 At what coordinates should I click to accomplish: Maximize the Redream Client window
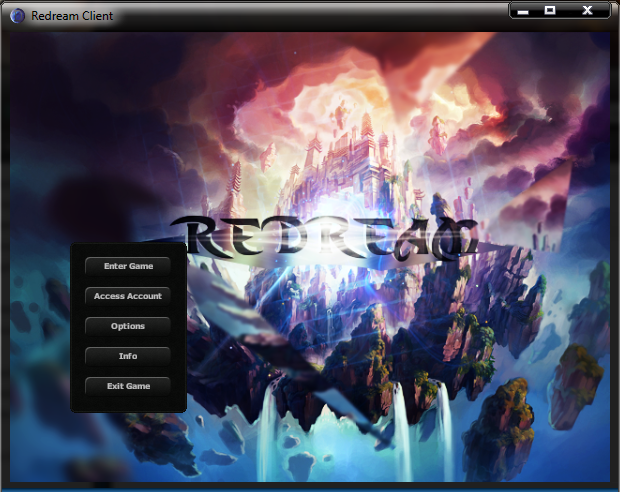click(550, 10)
